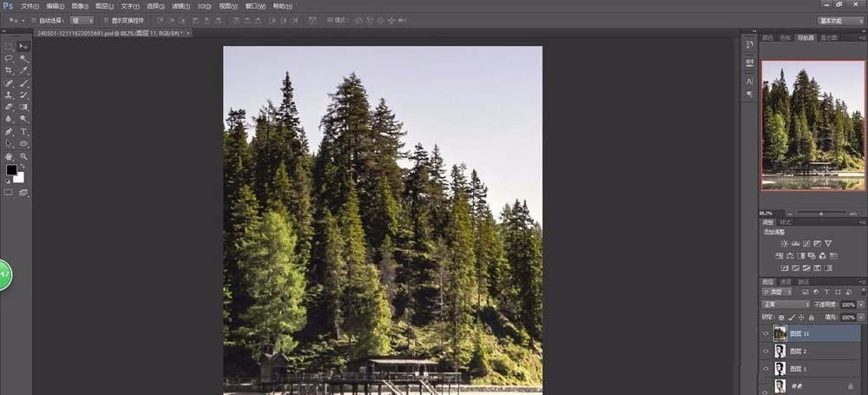Choose the Horizontal Type tool
This screenshot has width=868, height=395.
[x=23, y=131]
